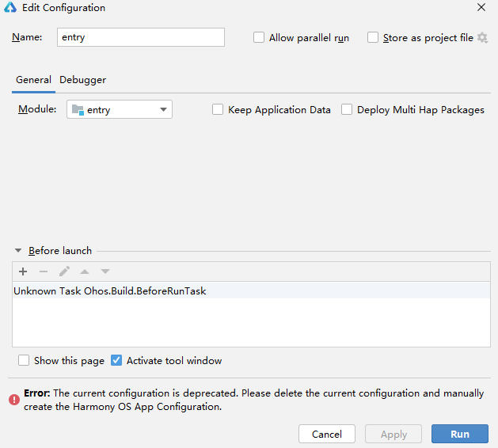This screenshot has height=448, width=498.
Task: Click the Apply button
Action: (393, 434)
